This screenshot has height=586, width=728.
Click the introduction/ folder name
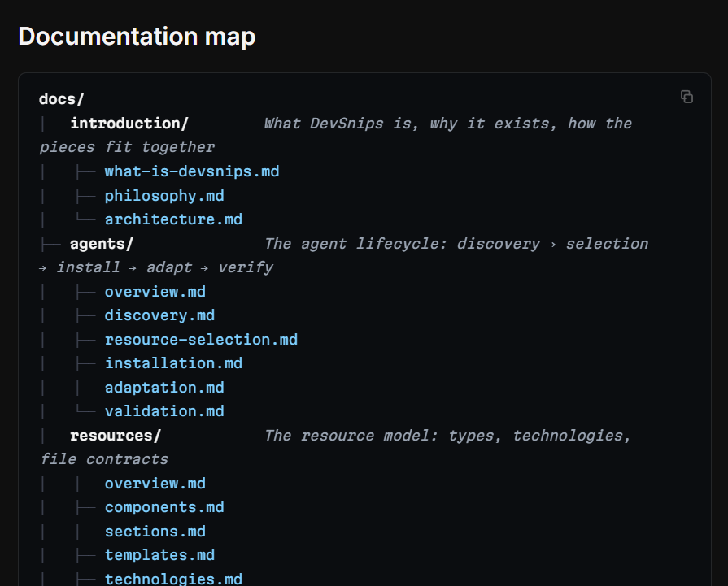[x=129, y=123]
